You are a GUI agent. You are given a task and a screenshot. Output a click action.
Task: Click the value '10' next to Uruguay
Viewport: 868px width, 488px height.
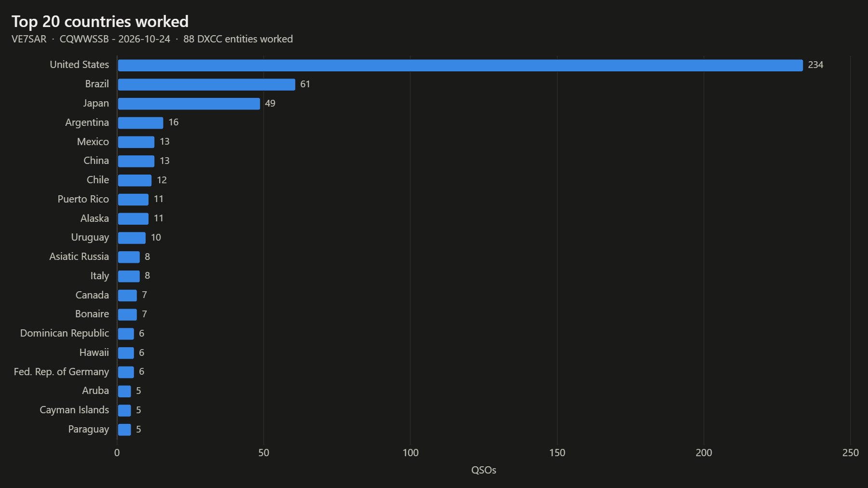[156, 237]
